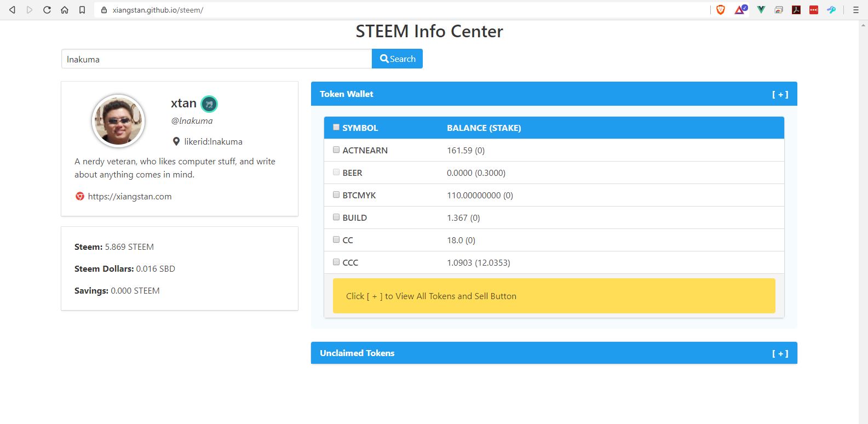Click the CCC balance 1.0903 (12.0353)
868x424 pixels.
479,262
